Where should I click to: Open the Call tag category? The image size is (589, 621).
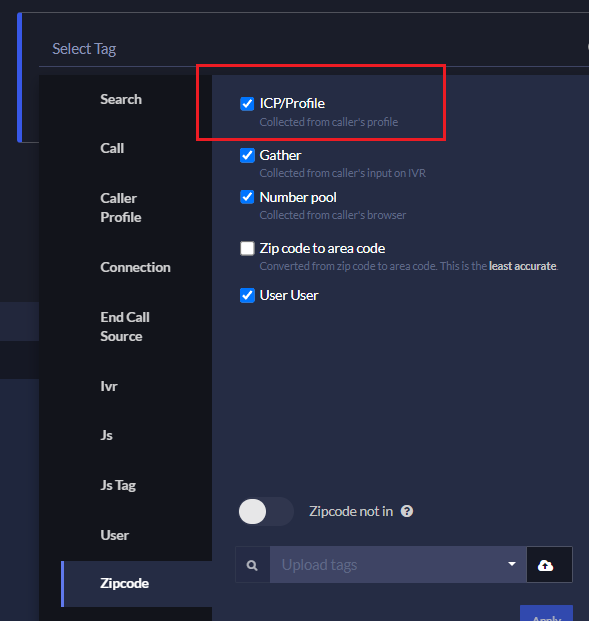tap(112, 149)
